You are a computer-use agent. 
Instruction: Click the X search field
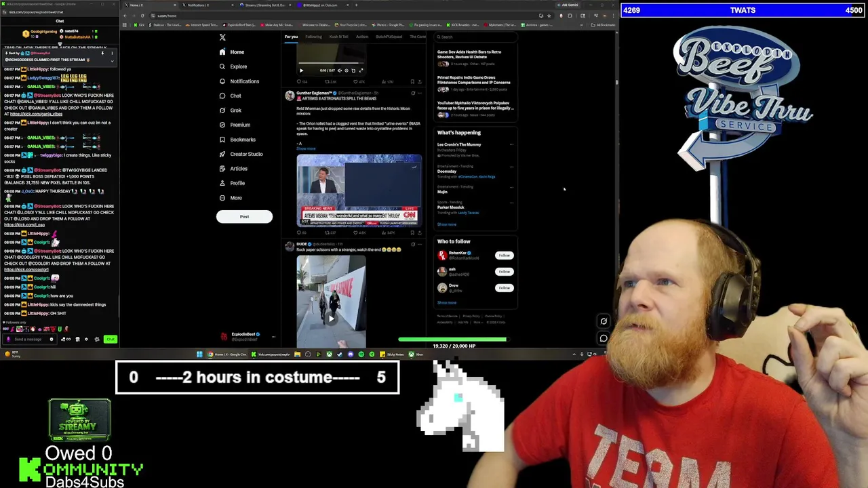point(475,37)
